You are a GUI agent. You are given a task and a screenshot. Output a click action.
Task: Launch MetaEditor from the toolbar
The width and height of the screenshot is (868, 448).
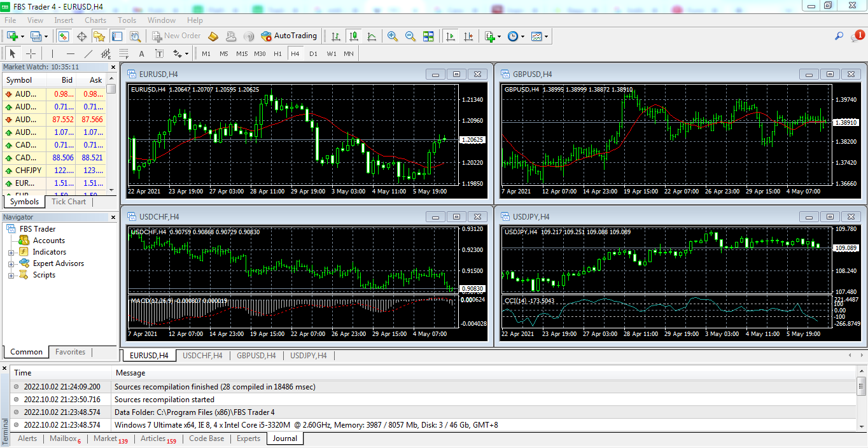pyautogui.click(x=213, y=36)
